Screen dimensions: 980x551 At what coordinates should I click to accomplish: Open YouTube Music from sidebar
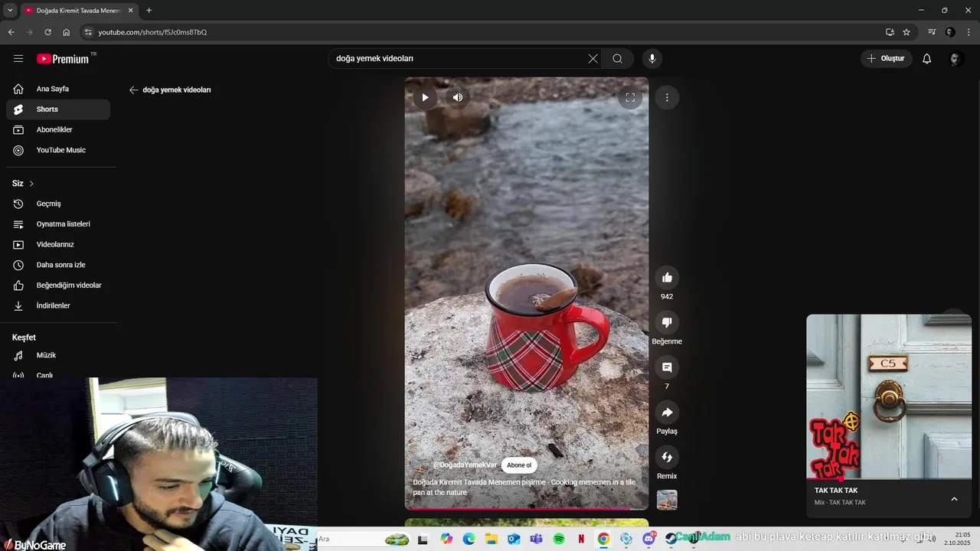pyautogui.click(x=58, y=150)
